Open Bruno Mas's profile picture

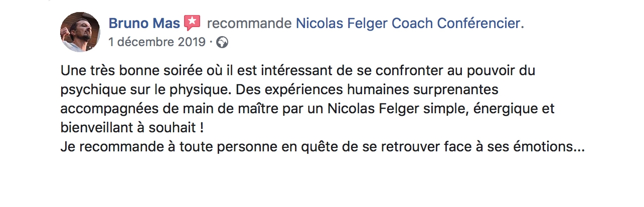pyautogui.click(x=80, y=32)
